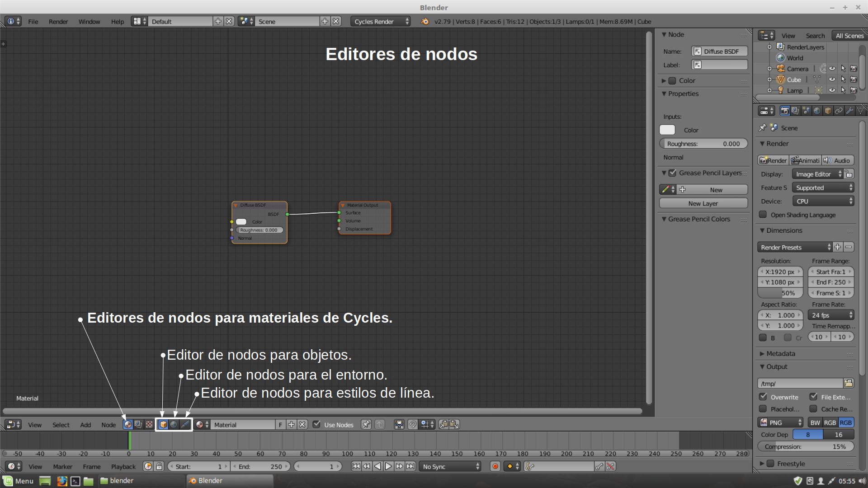
Task: Open World properties tab globe icon
Action: (x=817, y=111)
